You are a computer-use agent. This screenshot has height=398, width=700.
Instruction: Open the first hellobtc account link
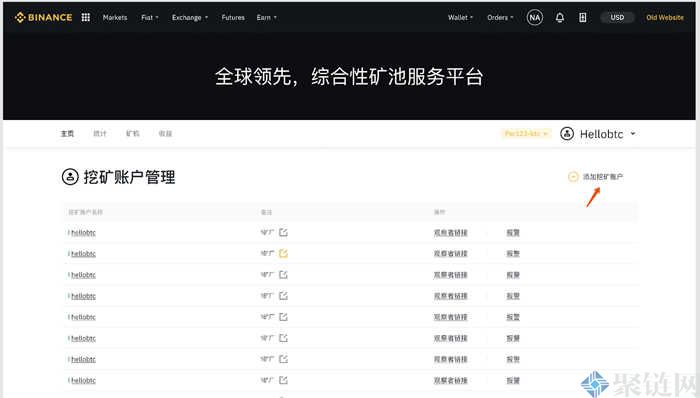coord(83,232)
